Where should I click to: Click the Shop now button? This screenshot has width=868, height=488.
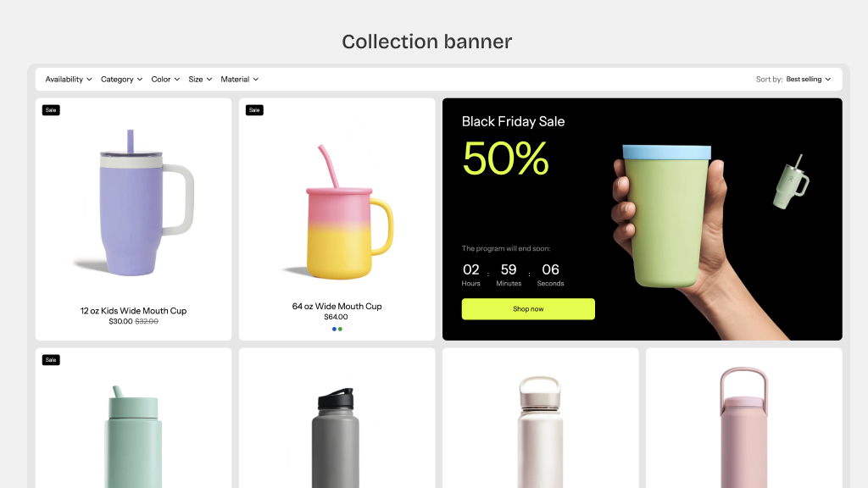pyautogui.click(x=528, y=308)
